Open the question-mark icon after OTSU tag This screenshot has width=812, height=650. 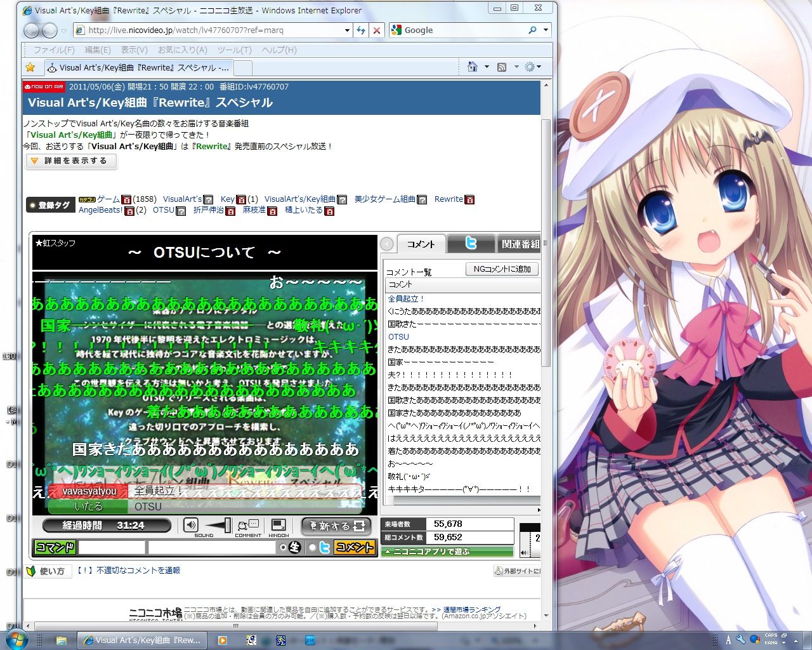(x=181, y=211)
